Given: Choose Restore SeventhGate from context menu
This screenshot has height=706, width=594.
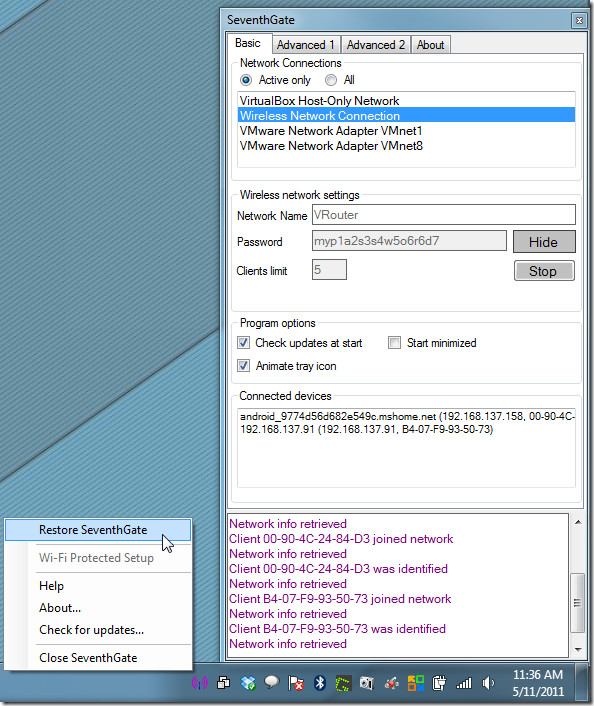Looking at the screenshot, I should point(98,530).
